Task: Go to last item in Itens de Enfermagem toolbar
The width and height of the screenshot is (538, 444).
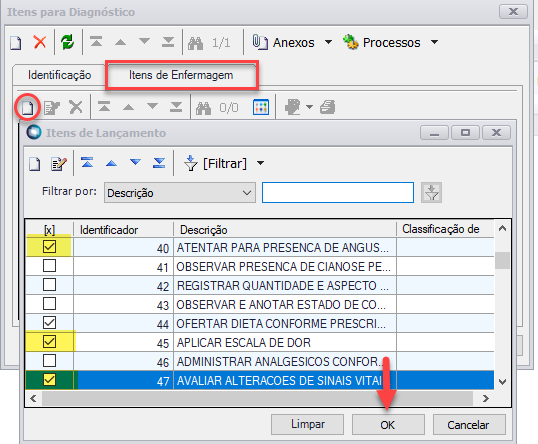Action: tap(176, 107)
